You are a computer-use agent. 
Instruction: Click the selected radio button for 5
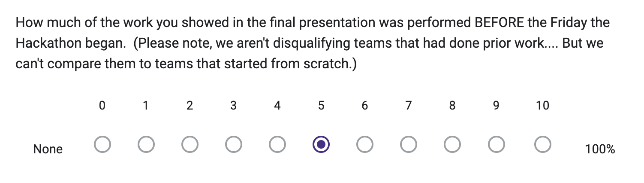(x=321, y=145)
